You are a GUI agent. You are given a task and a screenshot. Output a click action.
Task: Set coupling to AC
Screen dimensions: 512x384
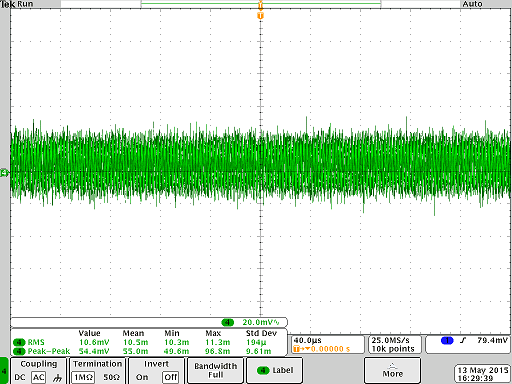(x=38, y=377)
